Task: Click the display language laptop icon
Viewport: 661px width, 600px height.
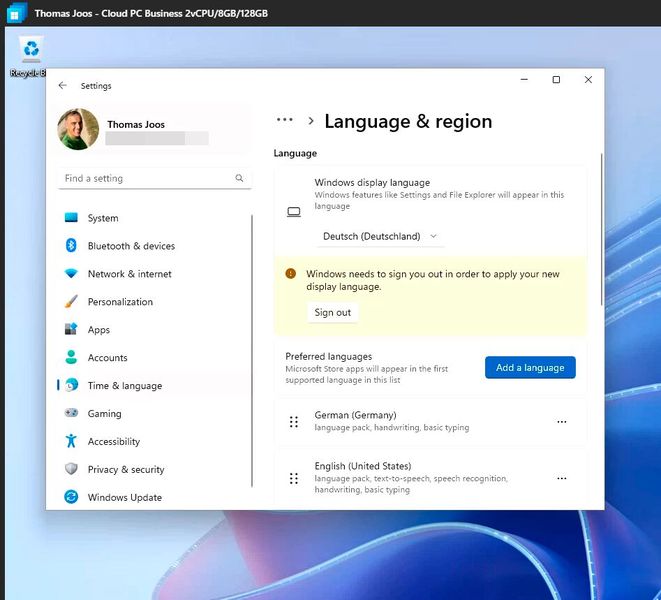Action: (x=294, y=212)
